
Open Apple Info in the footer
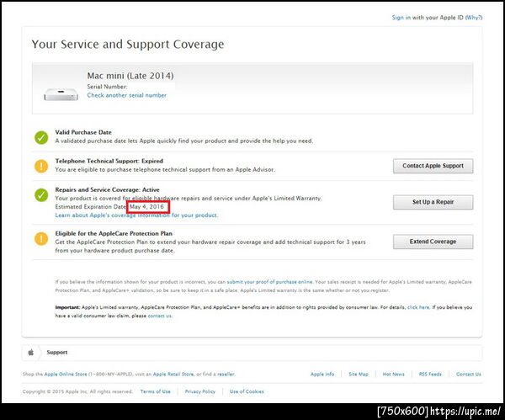pyautogui.click(x=322, y=375)
